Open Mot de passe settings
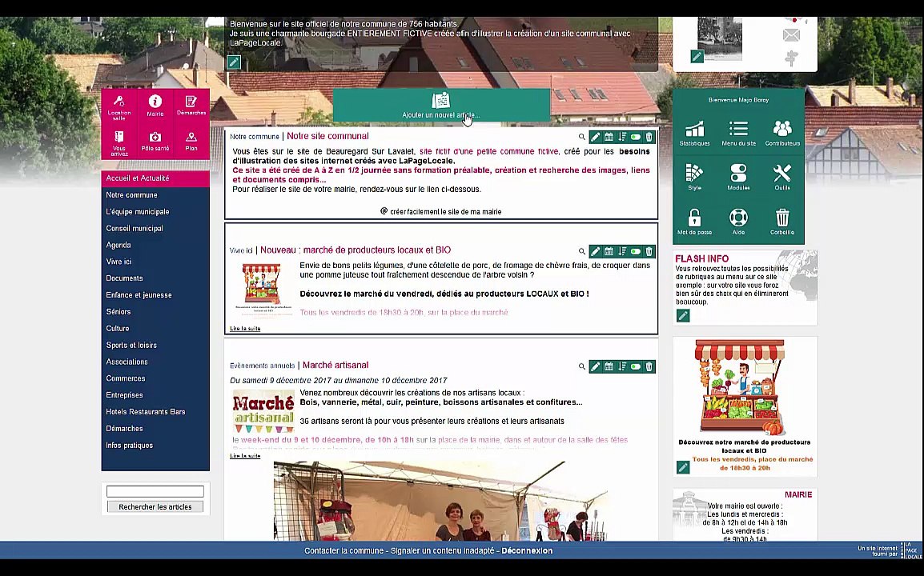Viewport: 924px width, 576px height. [694, 222]
